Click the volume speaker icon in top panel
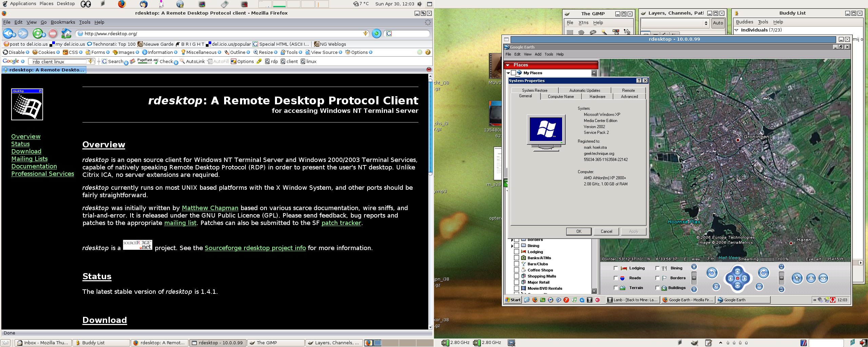This screenshot has height=347, width=868. click(x=420, y=4)
